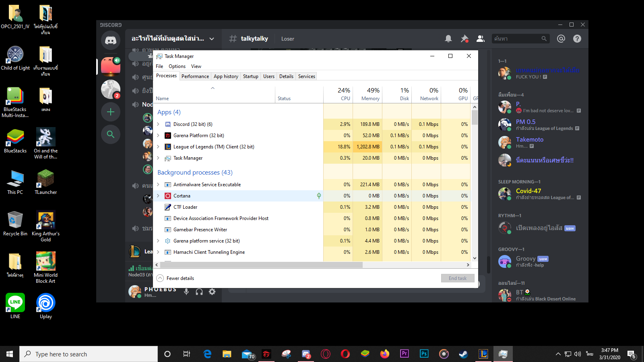
Task: Open PM 0.5 member entry
Action: pyautogui.click(x=539, y=125)
